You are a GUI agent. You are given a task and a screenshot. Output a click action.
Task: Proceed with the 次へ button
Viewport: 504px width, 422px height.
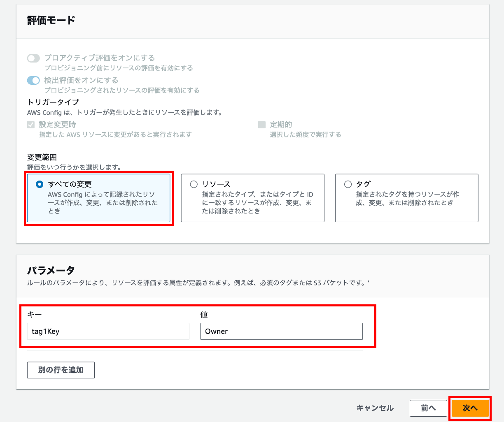point(470,408)
